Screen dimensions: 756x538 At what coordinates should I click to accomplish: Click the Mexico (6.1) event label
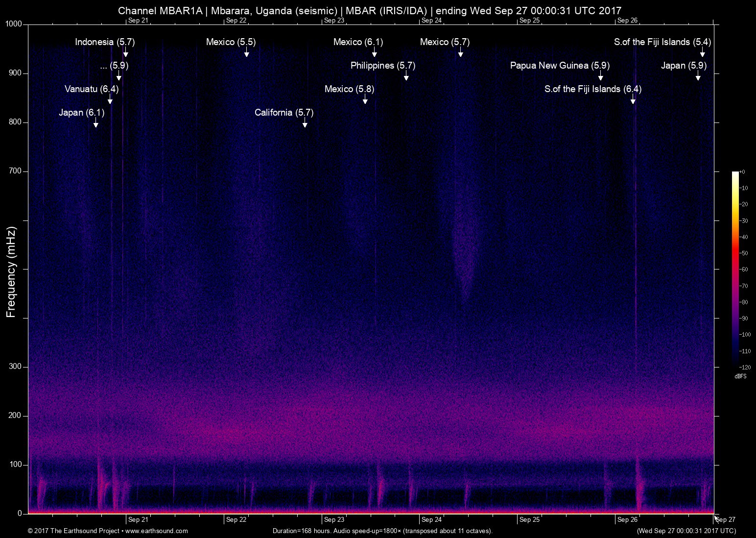358,42
